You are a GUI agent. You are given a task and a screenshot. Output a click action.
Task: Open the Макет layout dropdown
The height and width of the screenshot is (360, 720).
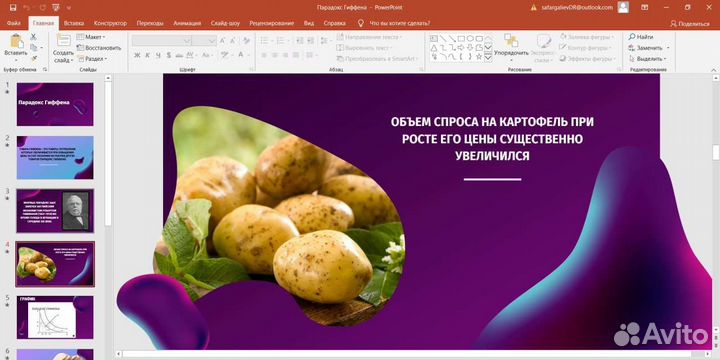(x=91, y=37)
